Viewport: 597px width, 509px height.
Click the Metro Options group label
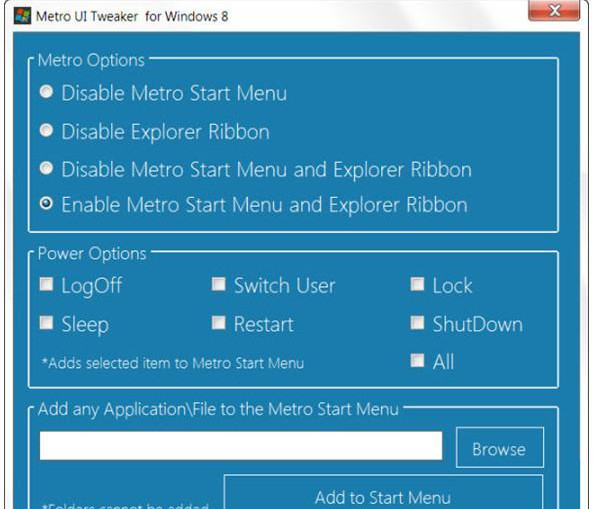[91, 61]
